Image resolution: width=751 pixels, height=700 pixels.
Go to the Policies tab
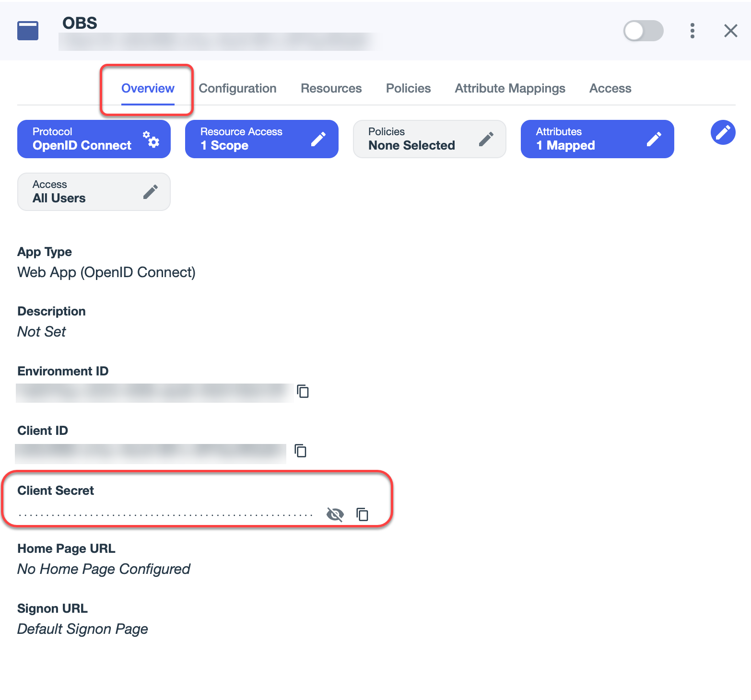click(408, 88)
